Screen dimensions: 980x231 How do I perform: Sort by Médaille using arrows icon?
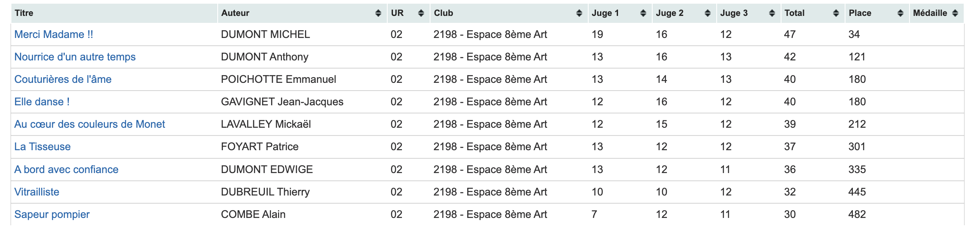pos(955,13)
